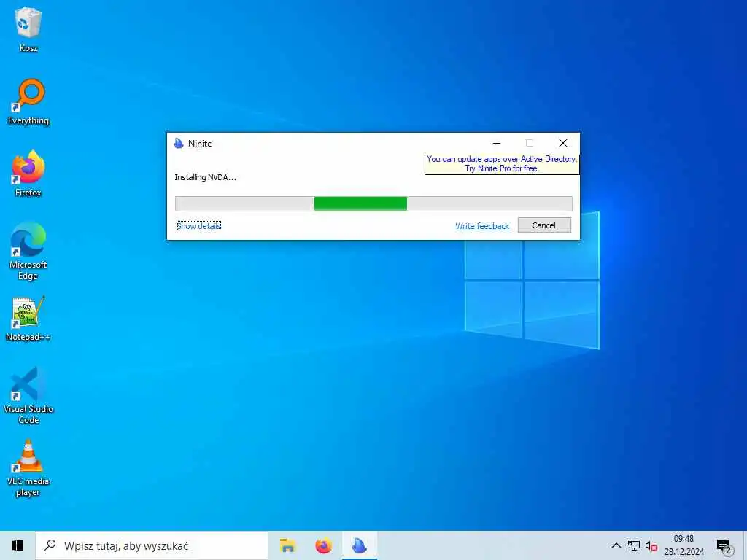747x560 pixels.
Task: Minimize the Ninite window
Action: point(496,143)
